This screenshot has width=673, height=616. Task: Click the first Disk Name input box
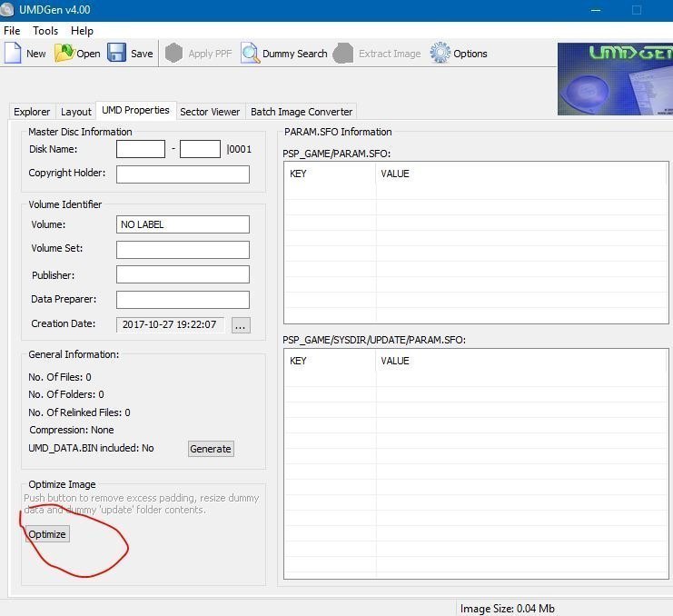pos(141,149)
